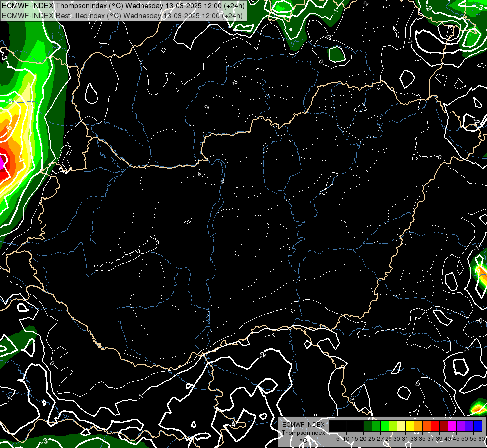Screen dimensions: 487x448
Task: Click the legend tick value 29
Action: click(389, 439)
